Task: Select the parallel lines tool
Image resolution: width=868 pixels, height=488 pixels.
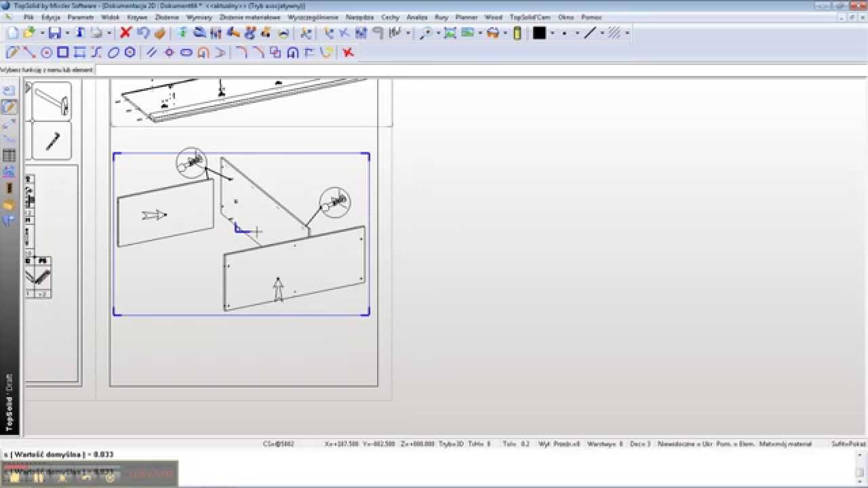Action: coord(152,52)
